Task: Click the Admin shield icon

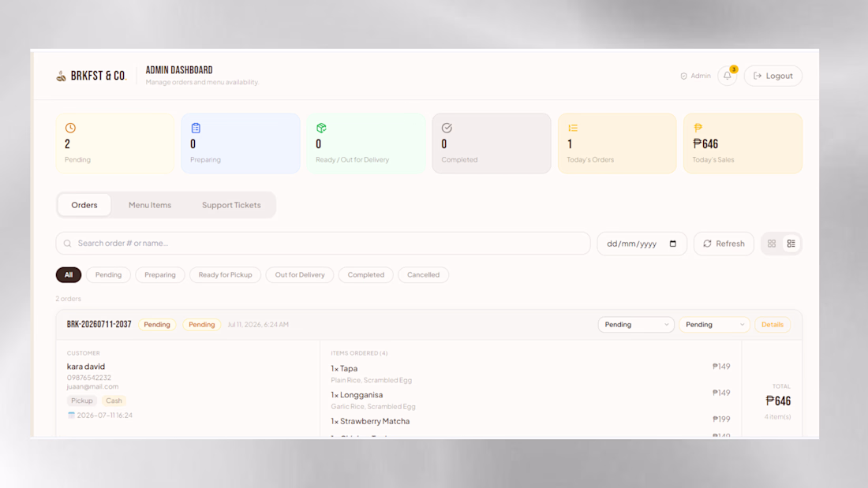Action: pyautogui.click(x=683, y=76)
